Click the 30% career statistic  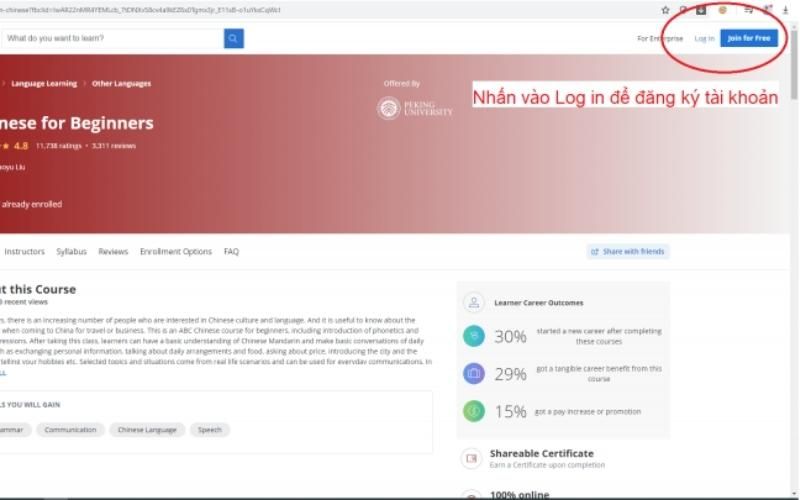tap(510, 336)
